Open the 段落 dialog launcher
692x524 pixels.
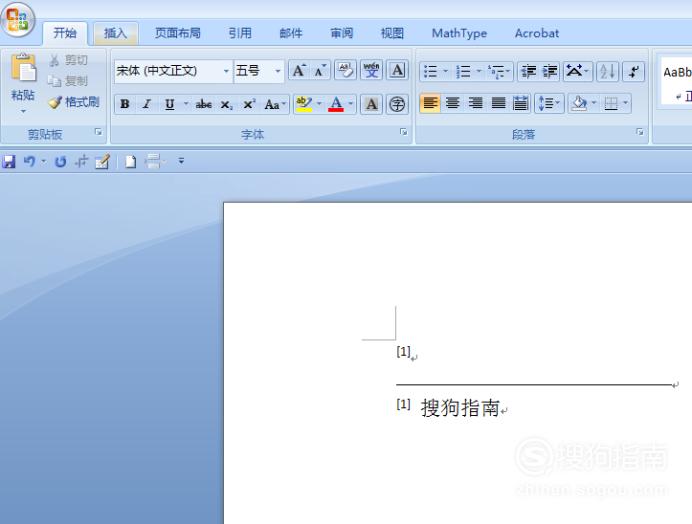point(639,132)
